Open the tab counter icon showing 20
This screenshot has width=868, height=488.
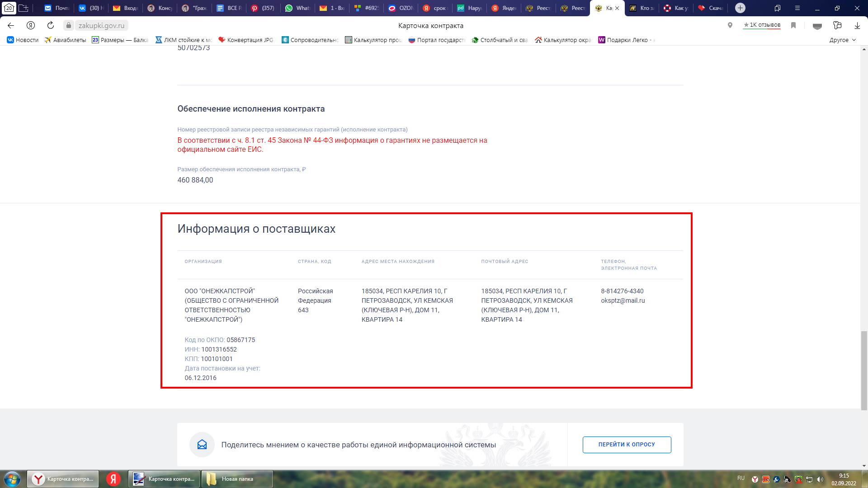[x=9, y=8]
